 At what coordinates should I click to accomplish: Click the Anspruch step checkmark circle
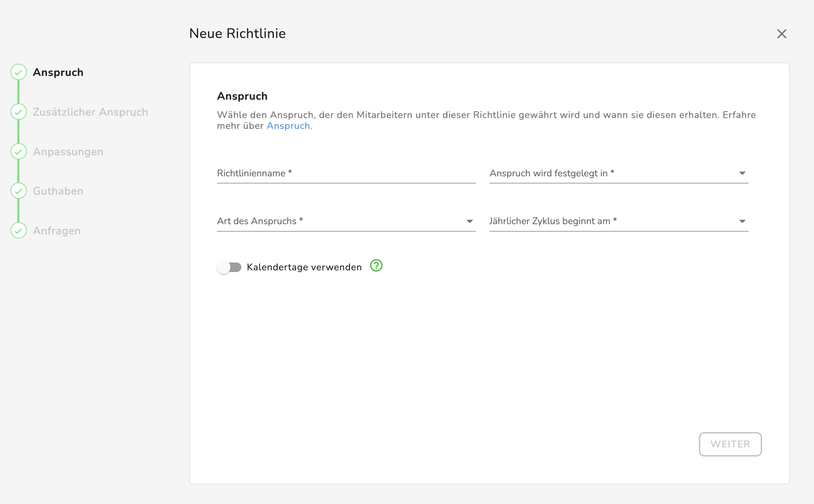19,72
